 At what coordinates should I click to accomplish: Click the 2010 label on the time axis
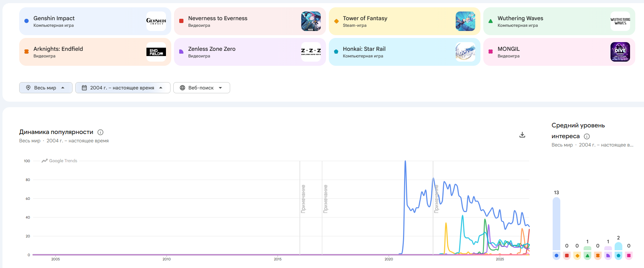(167, 259)
